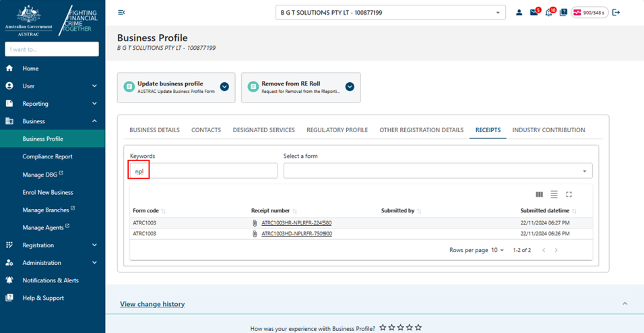Click the Notifications & Alerts bell icon in sidebar

tap(9, 280)
